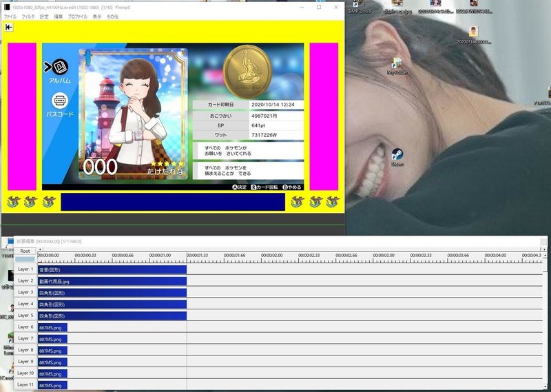Open the 編集 menu

58,17
